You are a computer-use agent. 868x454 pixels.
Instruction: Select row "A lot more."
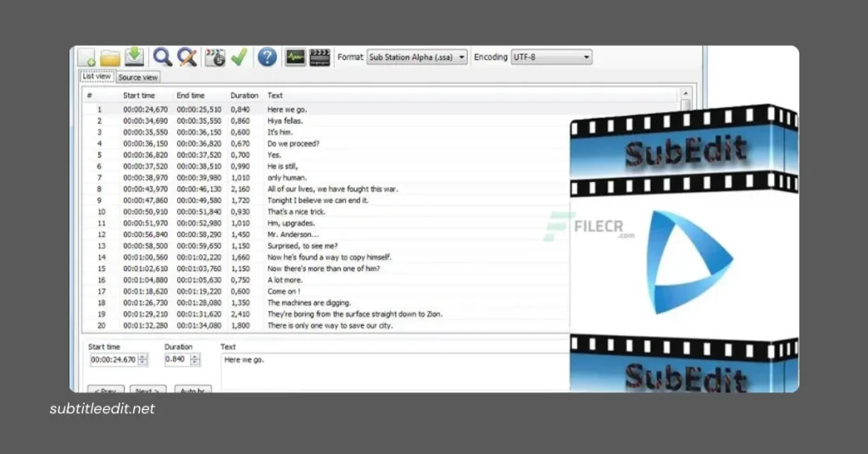pyautogui.click(x=326, y=280)
